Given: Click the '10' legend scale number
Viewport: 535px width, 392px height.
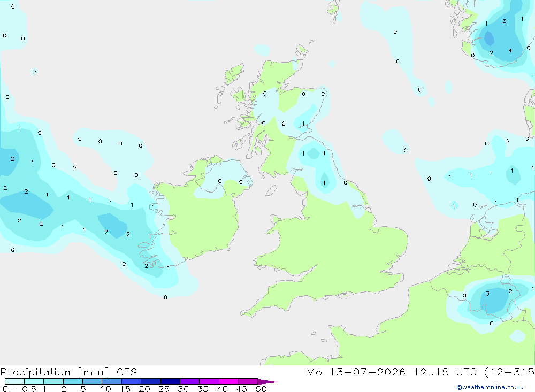Looking at the screenshot, I should coord(105,389).
